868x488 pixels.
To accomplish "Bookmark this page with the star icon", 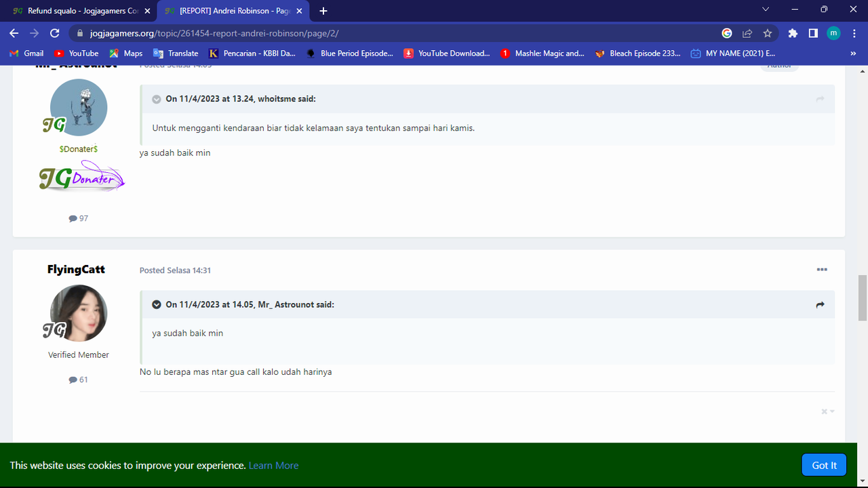I will click(768, 33).
